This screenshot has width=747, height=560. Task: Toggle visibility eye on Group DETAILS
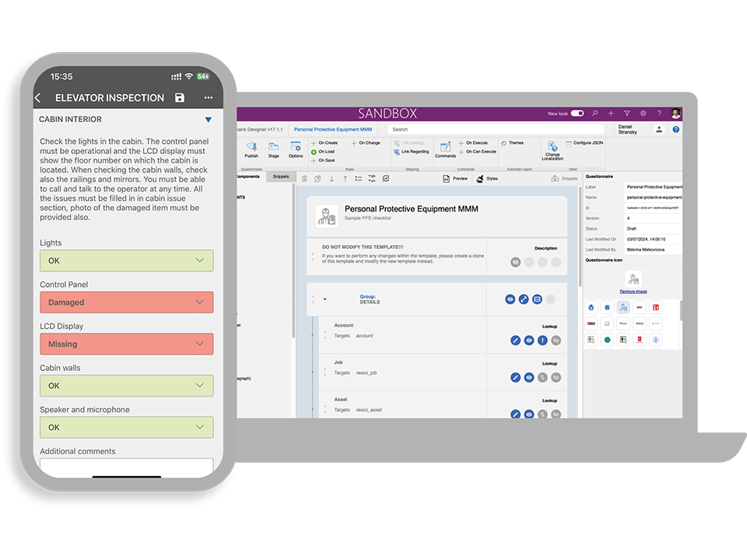click(x=510, y=299)
